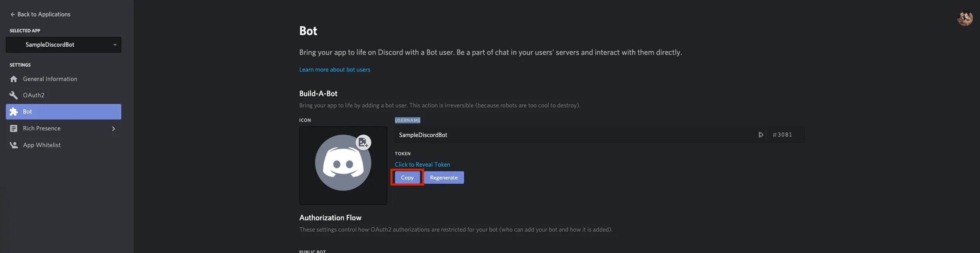Screen dimensions: 980x253
Task: Open the 'Learn more about bot users' link
Action: click(335, 70)
